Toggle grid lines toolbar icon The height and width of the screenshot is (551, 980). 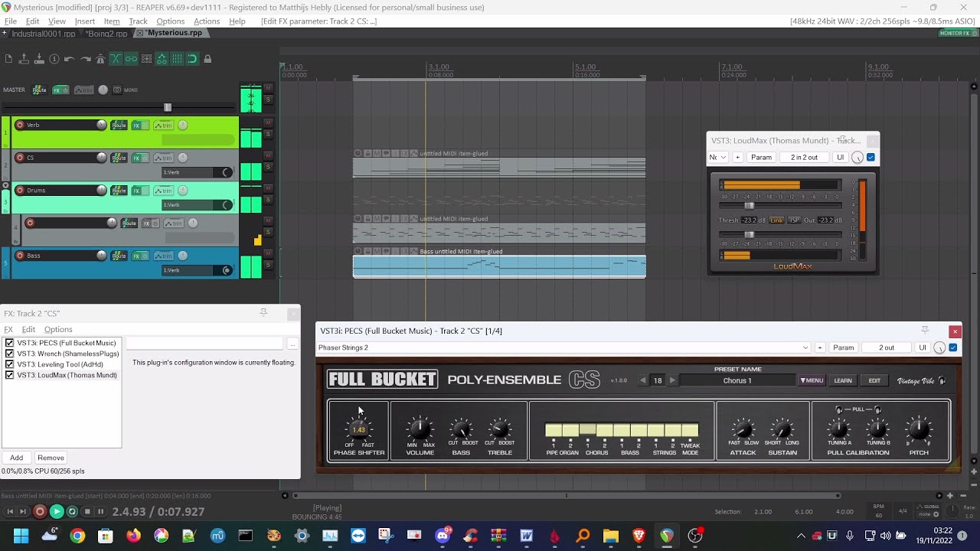[177, 59]
